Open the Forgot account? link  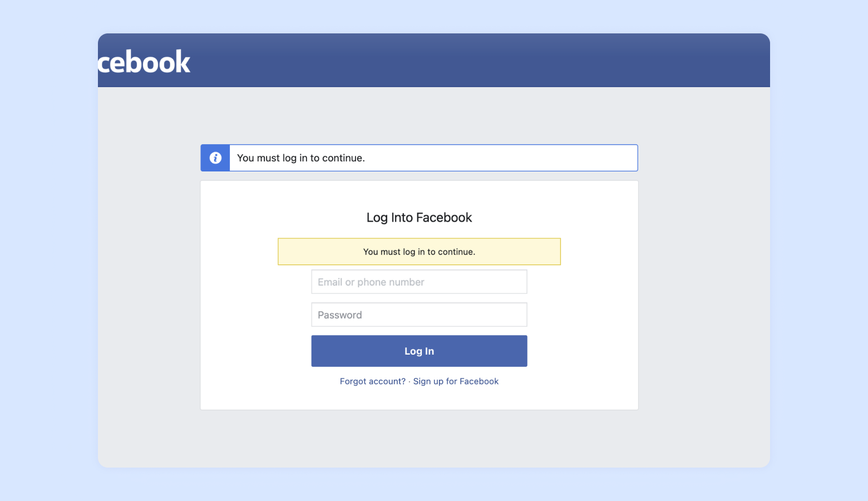click(372, 381)
